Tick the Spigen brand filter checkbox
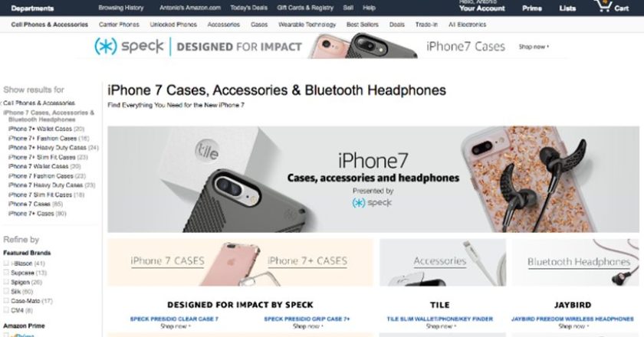 point(6,282)
